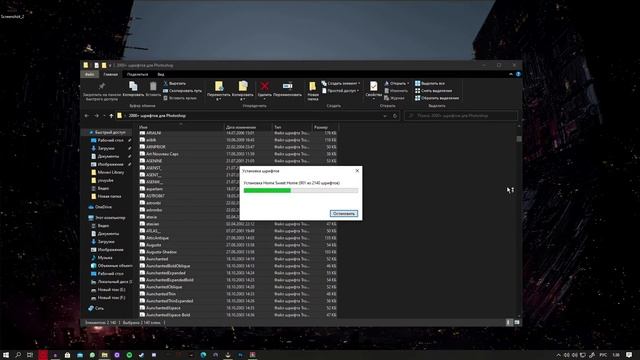Click the Вырезать scissors command
The image size is (640, 360).
point(175,83)
